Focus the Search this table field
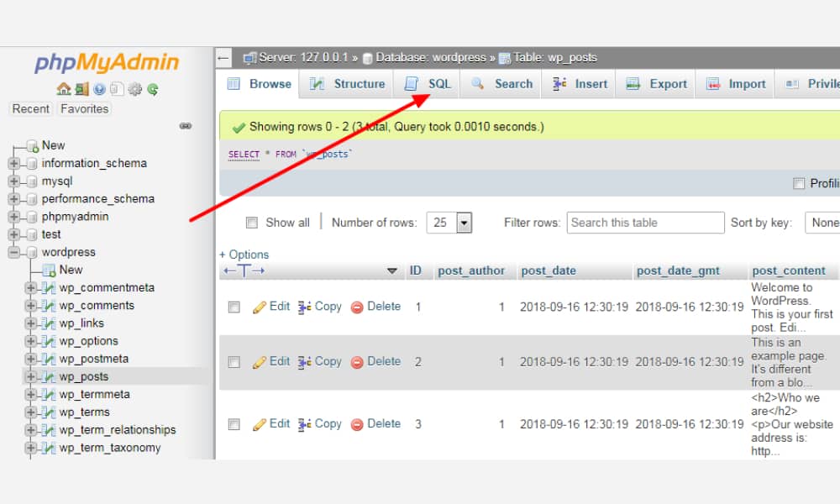Image resolution: width=840 pixels, height=504 pixels. coord(645,223)
